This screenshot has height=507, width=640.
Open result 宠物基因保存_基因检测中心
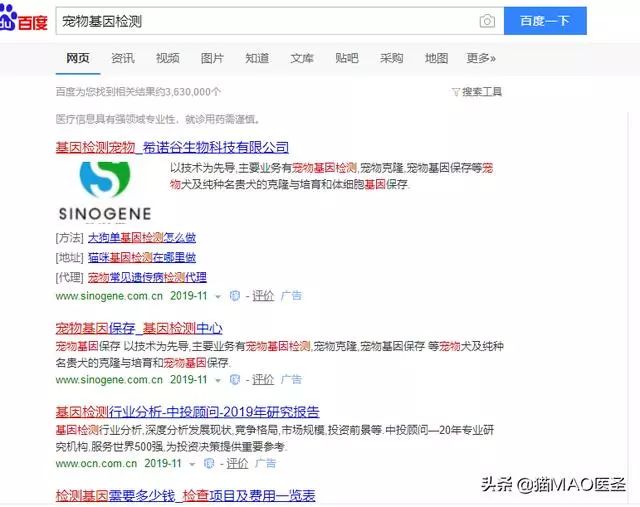tap(139, 328)
